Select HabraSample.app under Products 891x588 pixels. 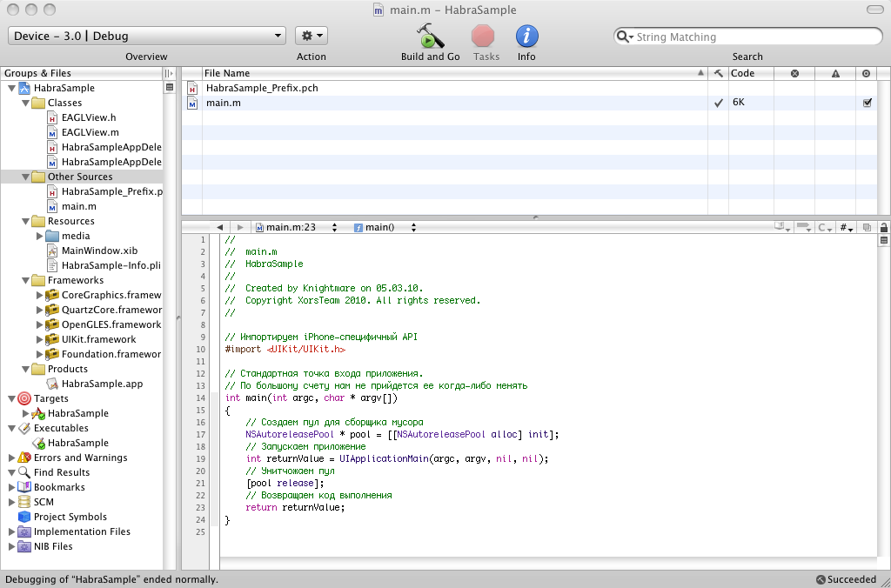point(103,384)
